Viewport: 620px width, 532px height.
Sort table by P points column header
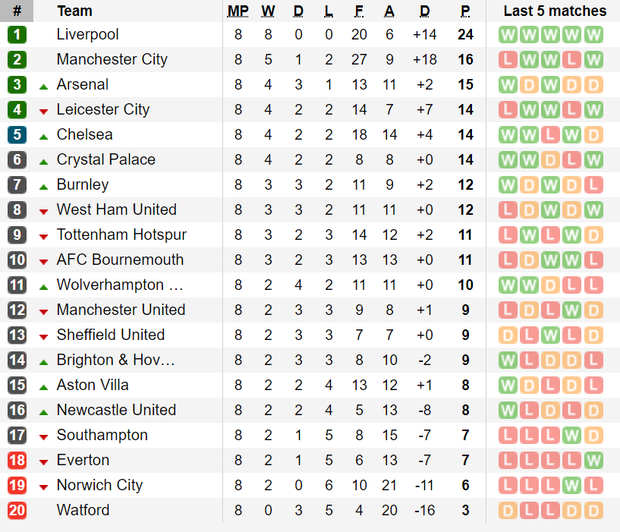465,11
